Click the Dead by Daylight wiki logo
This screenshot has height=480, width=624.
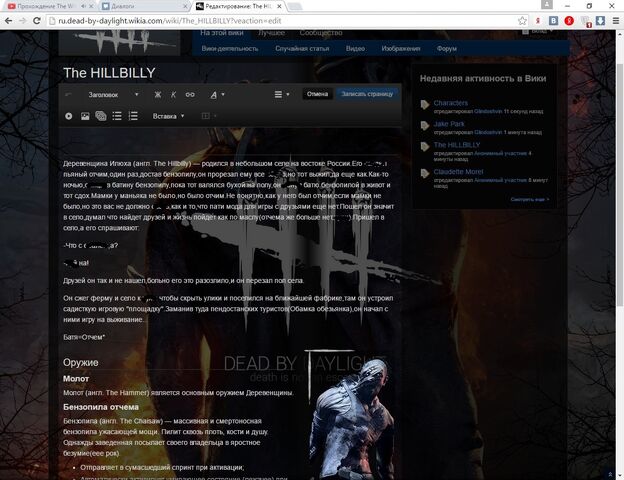point(119,43)
